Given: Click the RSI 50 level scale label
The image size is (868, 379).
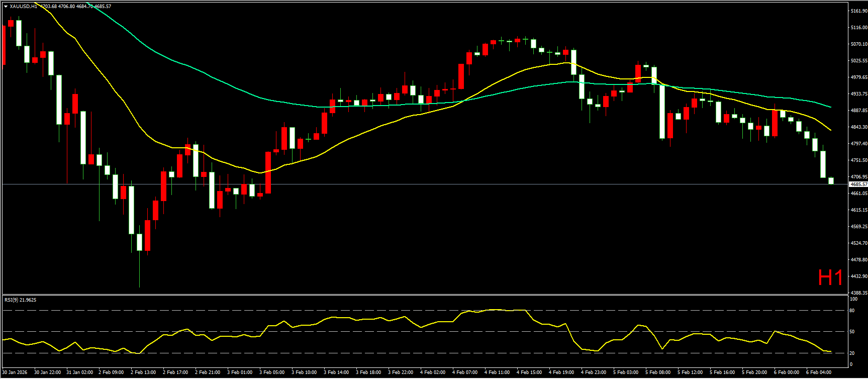Looking at the screenshot, I should pos(852,331).
